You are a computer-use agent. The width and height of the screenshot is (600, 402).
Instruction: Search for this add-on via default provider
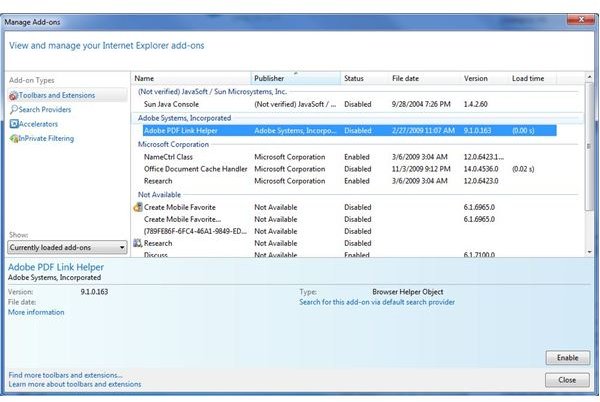tap(377, 302)
